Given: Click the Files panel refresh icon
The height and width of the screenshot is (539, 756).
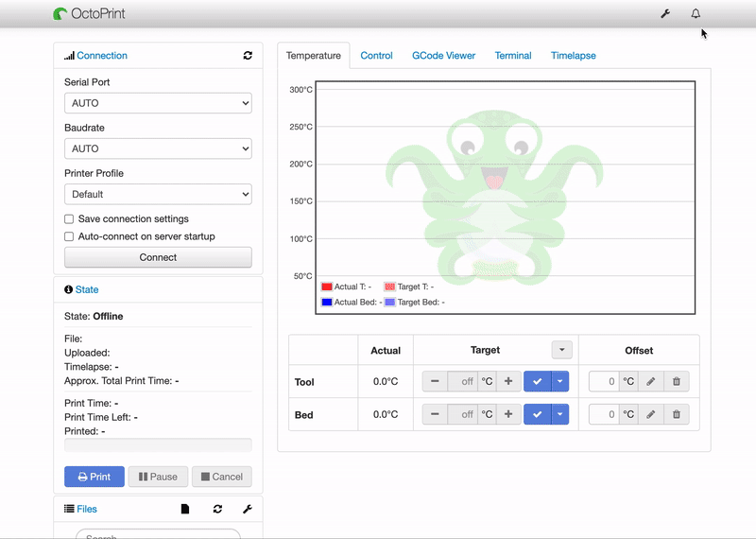Looking at the screenshot, I should click(x=217, y=509).
